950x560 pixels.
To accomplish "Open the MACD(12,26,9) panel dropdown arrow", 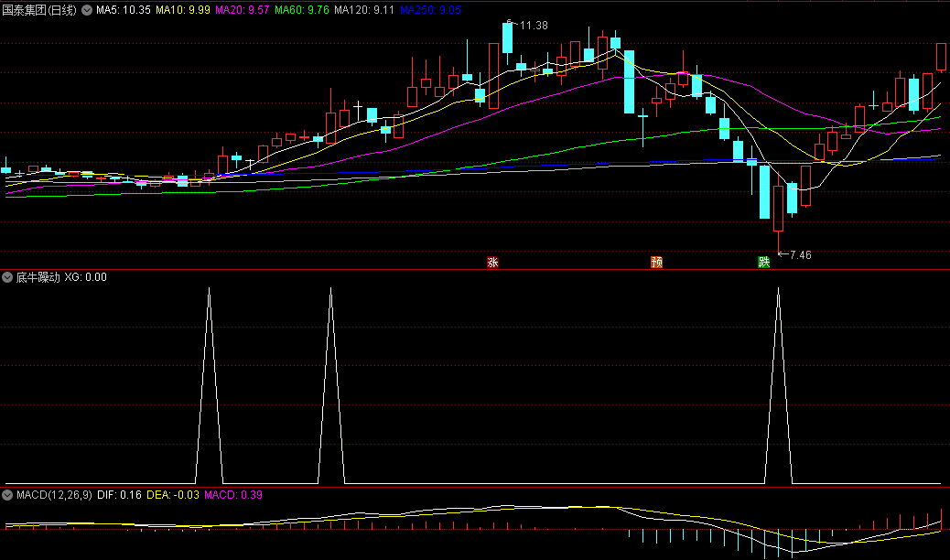I will (x=8, y=495).
